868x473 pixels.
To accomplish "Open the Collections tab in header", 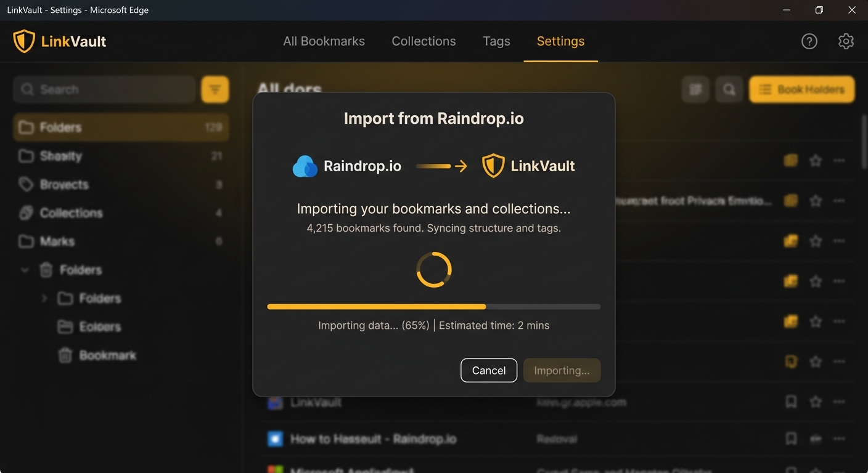I will point(424,41).
